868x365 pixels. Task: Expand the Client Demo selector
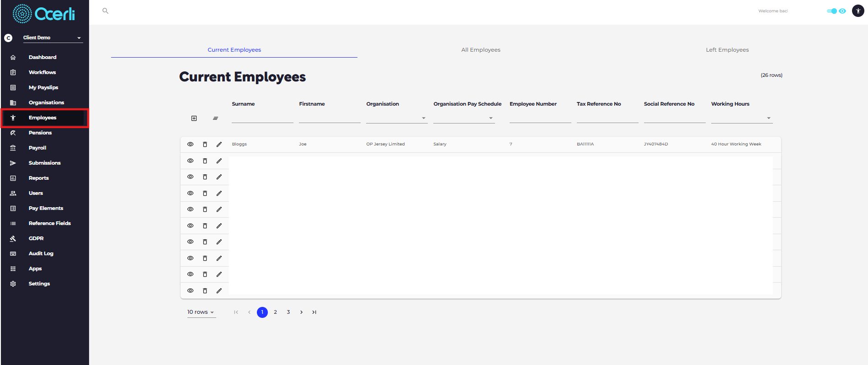tap(53, 38)
